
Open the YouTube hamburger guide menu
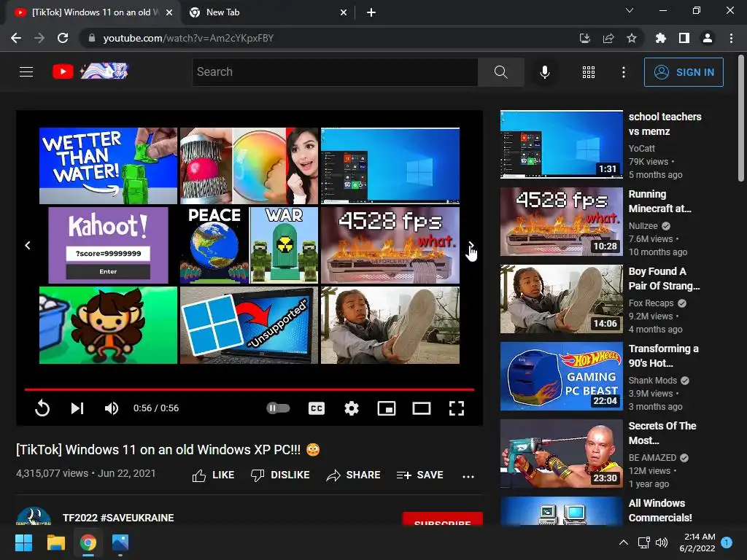point(26,72)
